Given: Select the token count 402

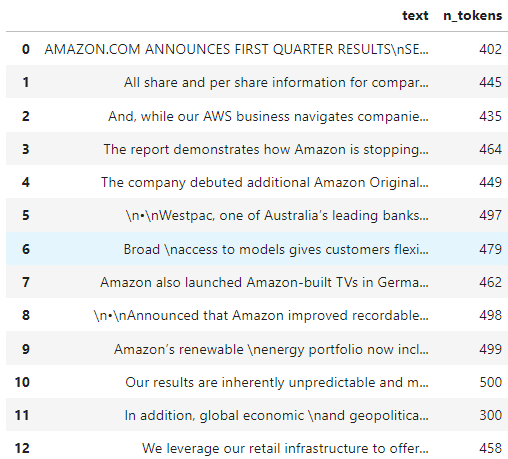Looking at the screenshot, I should [x=490, y=49].
